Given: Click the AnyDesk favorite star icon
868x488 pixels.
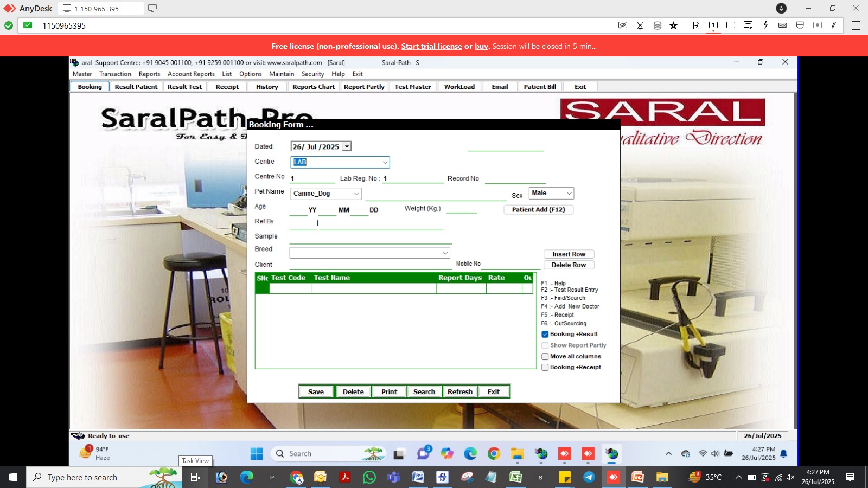Looking at the screenshot, I should [674, 25].
